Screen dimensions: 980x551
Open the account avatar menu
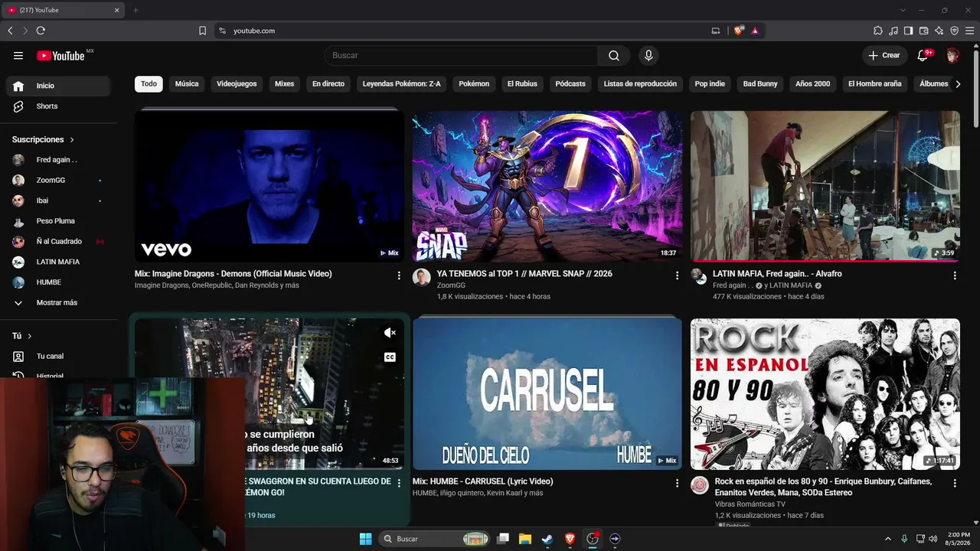click(952, 55)
